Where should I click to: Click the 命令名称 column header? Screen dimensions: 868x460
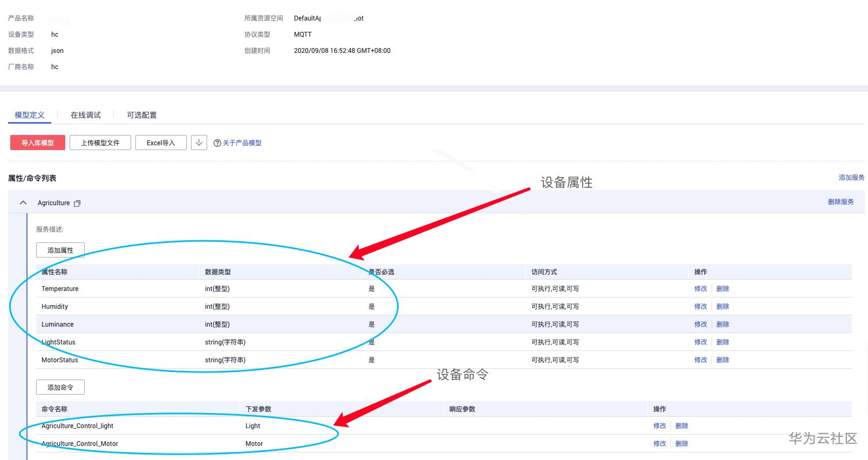click(54, 409)
